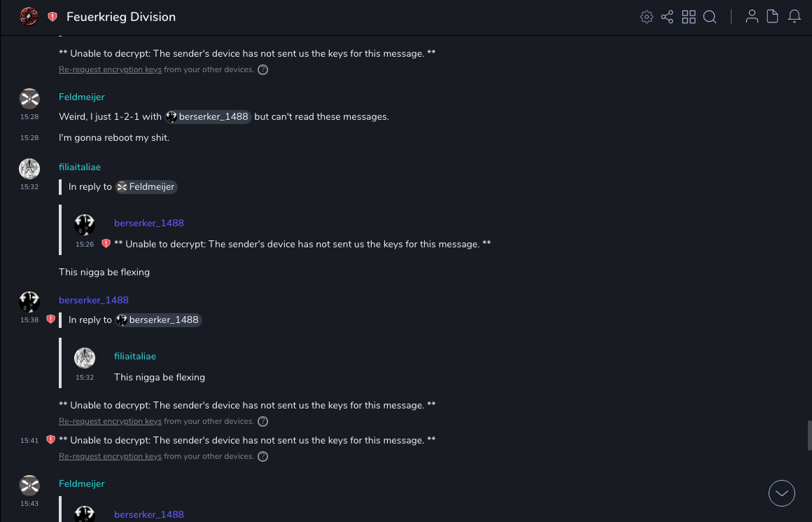The height and width of the screenshot is (522, 812).
Task: Click help icon beside the topmost re-request link
Action: pos(262,70)
